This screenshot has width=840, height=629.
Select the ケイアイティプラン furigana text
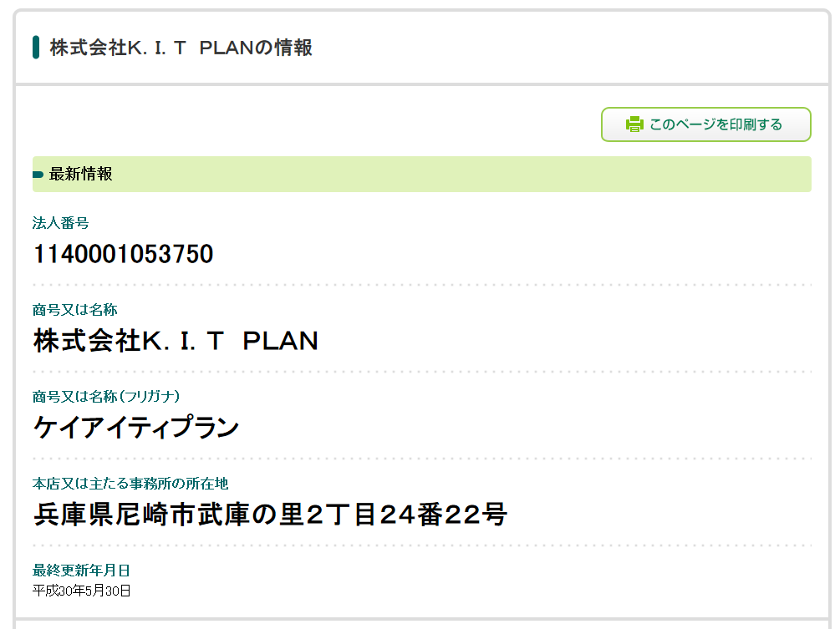coord(136,428)
